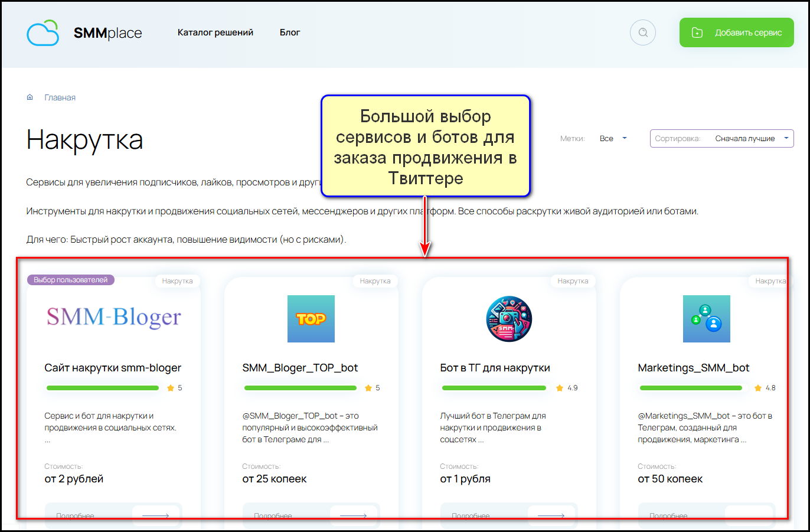Click the SMM-Bloger logo image
The image size is (810, 532).
(113, 318)
